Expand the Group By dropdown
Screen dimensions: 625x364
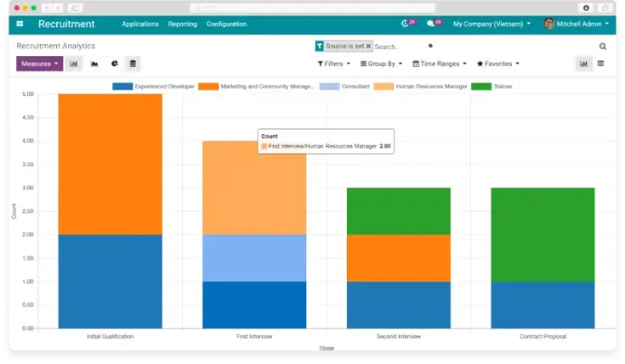tap(380, 64)
